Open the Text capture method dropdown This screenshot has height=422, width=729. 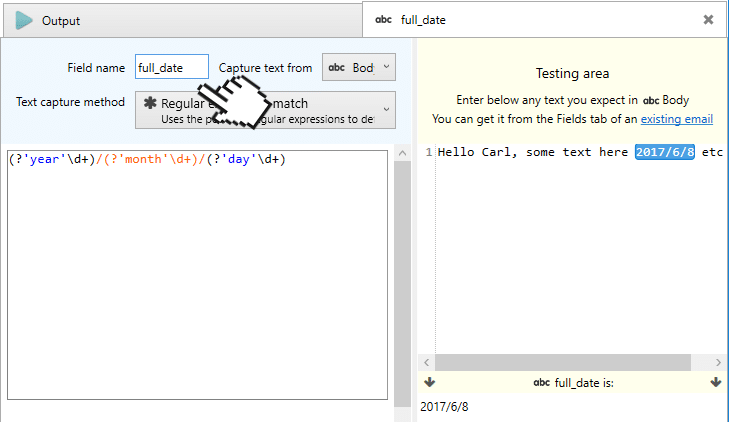click(265, 110)
